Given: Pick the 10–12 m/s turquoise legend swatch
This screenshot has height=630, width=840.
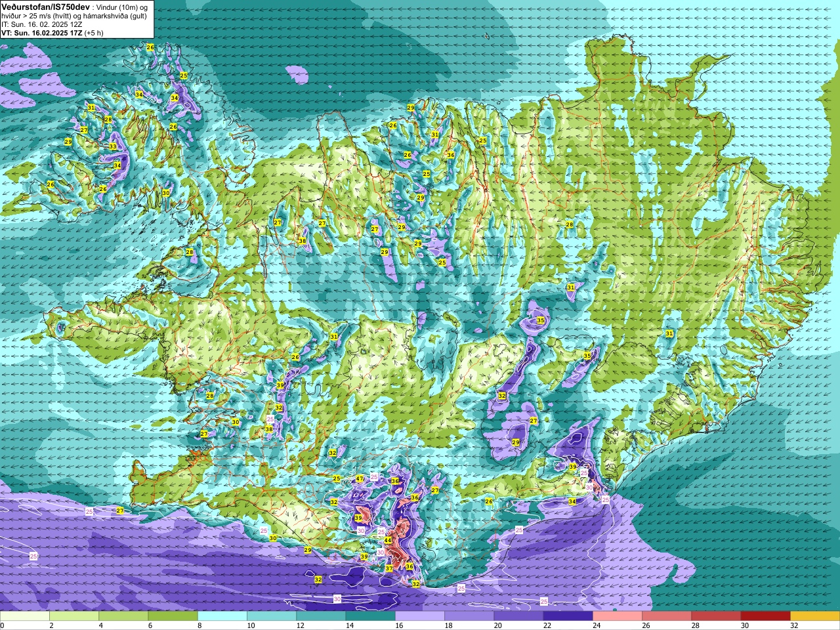Looking at the screenshot, I should point(272,616).
